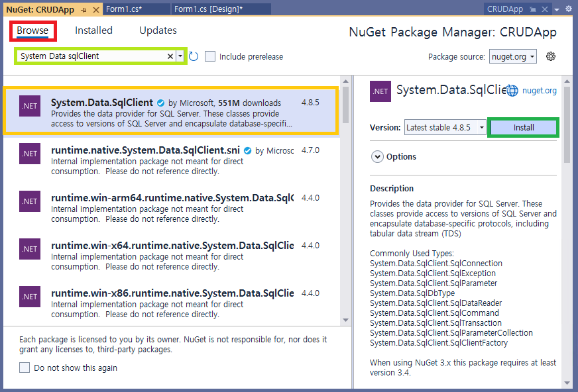Click System.Data.SqlClient.SqlClientFactory type text
This screenshot has width=578, height=392.
coord(439,343)
